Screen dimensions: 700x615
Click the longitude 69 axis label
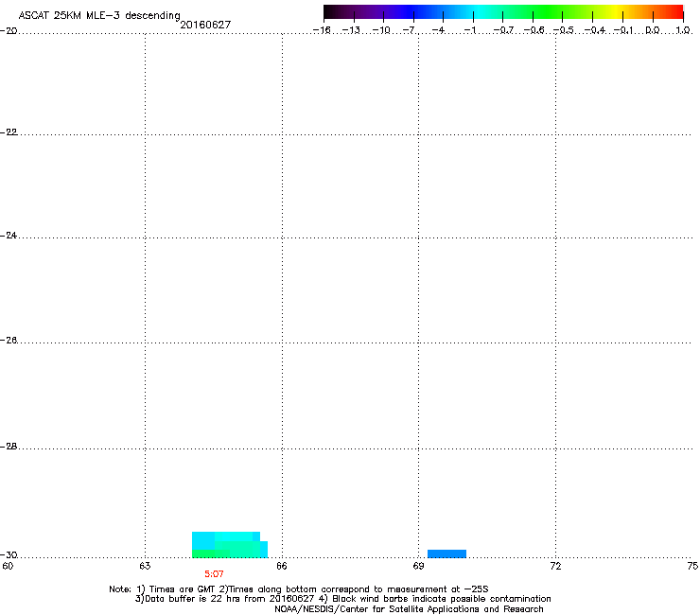(x=418, y=566)
